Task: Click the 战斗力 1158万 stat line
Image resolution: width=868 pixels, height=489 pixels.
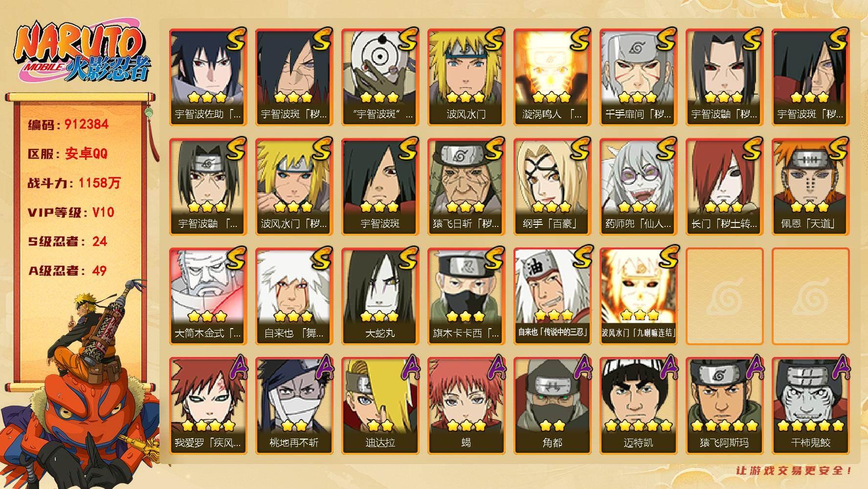Action: coord(74,183)
